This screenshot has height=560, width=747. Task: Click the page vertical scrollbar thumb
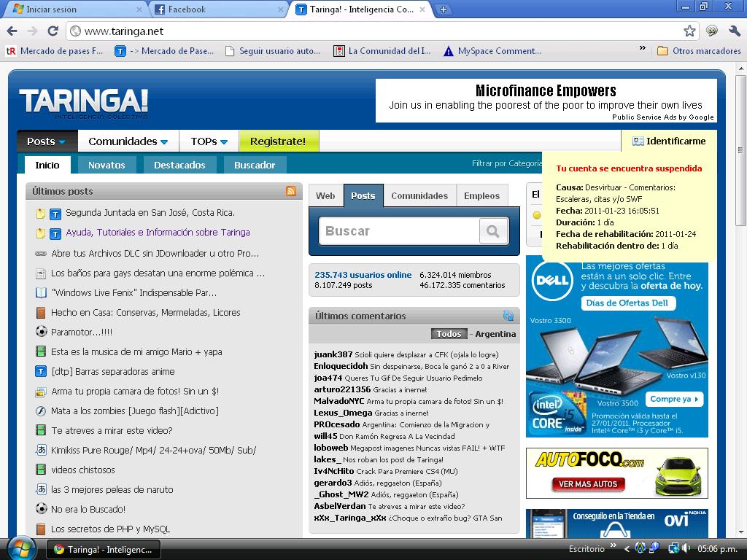click(x=740, y=150)
